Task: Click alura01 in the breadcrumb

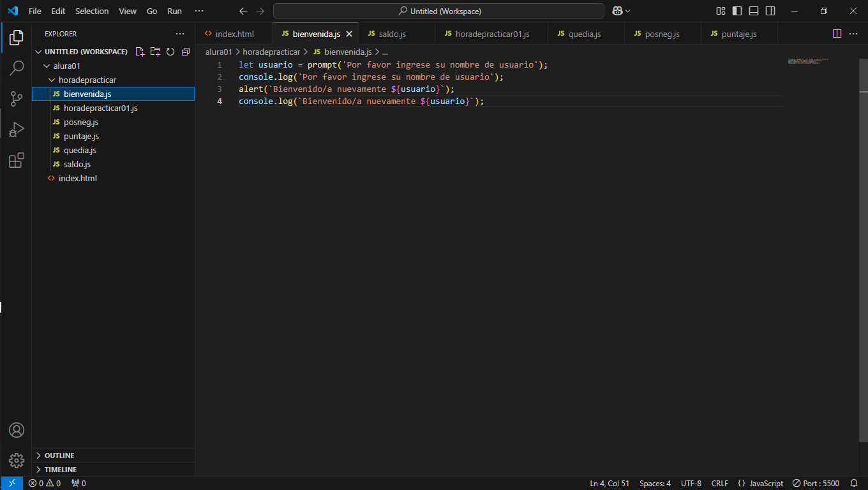Action: coord(219,52)
